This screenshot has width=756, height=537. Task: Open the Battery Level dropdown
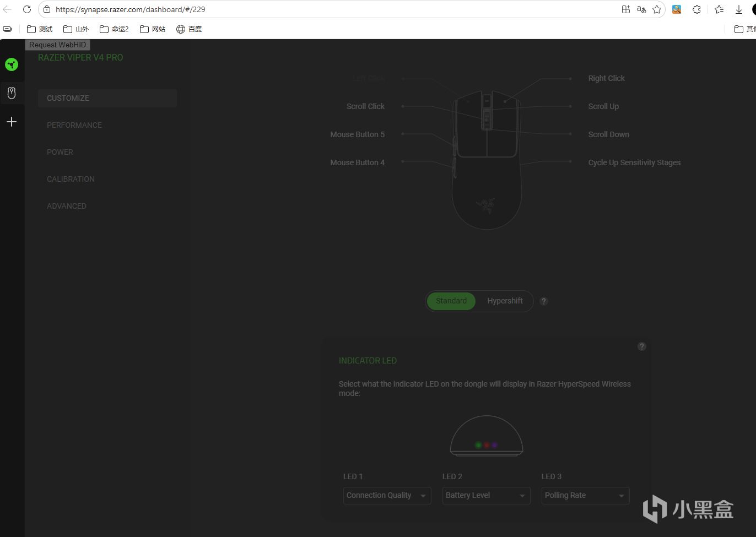coord(486,495)
